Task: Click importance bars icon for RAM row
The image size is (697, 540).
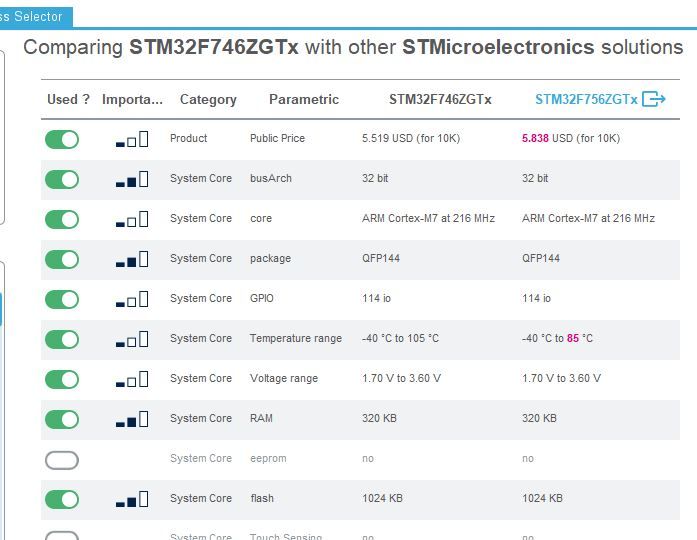Action: [132, 419]
